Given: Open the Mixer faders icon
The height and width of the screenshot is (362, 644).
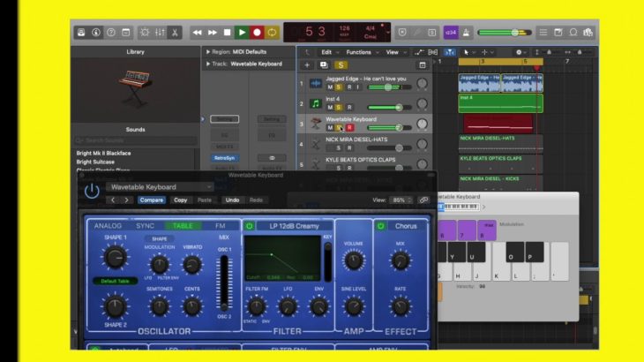Looking at the screenshot, I should [x=160, y=33].
